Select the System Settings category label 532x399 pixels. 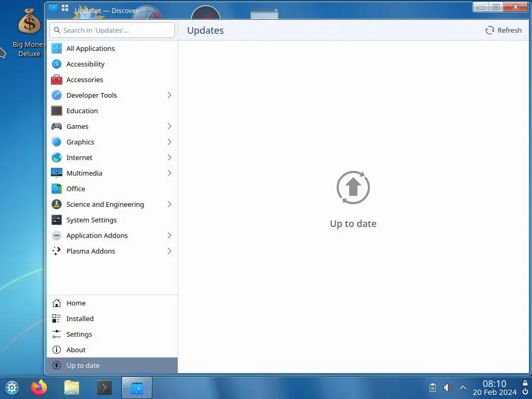click(x=91, y=220)
